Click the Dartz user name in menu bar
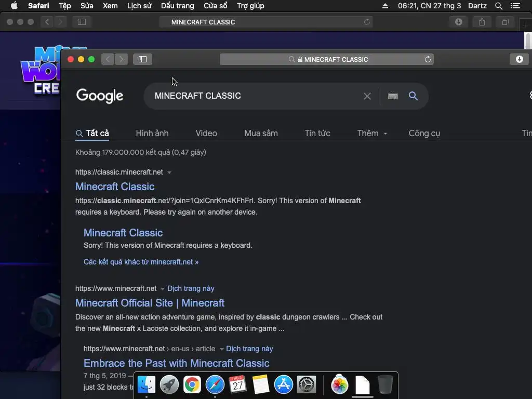 [x=477, y=6]
